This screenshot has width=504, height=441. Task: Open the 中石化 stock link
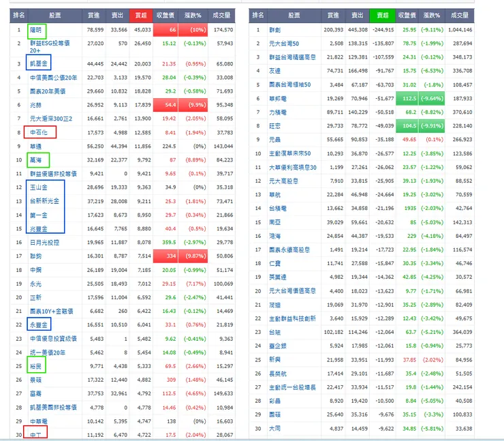click(x=38, y=132)
